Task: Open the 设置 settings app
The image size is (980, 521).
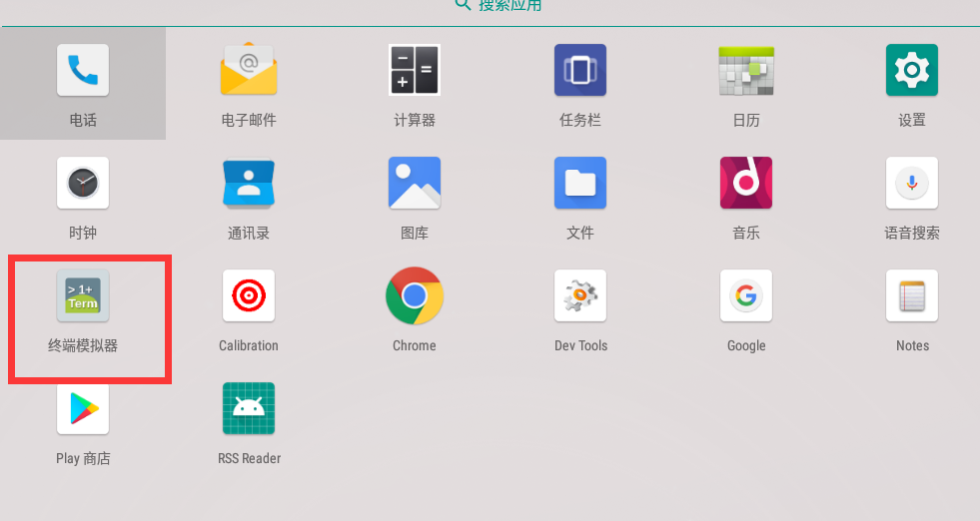Action: click(x=912, y=71)
